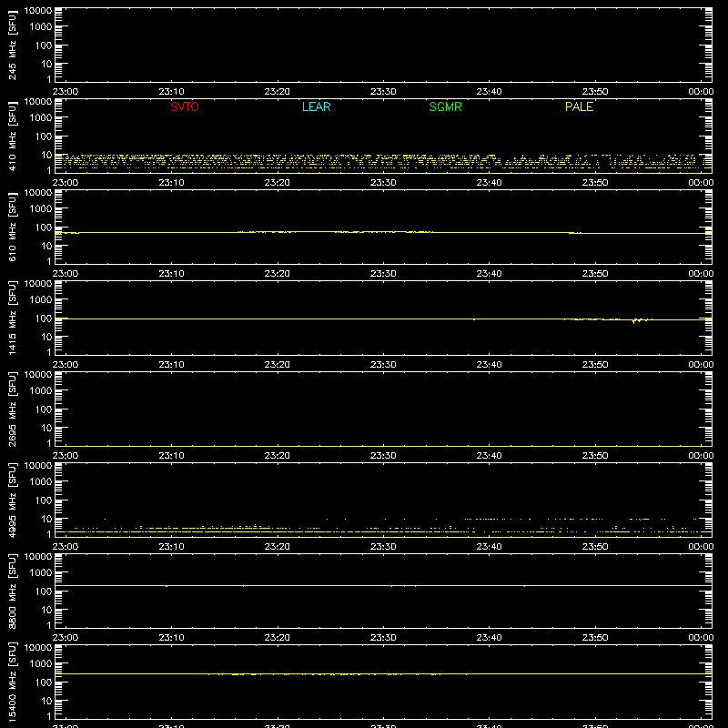Click the 23:30 time label below the 8800 MHz plot

pos(383,638)
